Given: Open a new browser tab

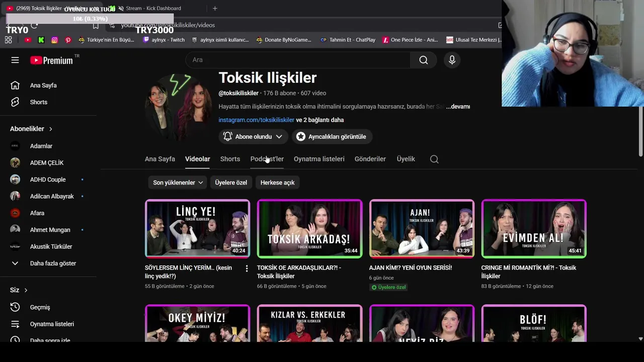Looking at the screenshot, I should point(215,8).
